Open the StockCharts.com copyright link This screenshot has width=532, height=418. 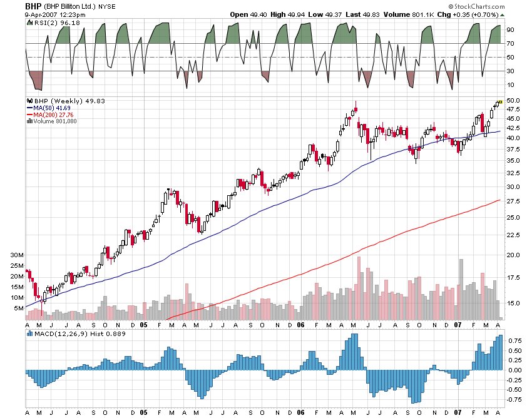coord(476,6)
